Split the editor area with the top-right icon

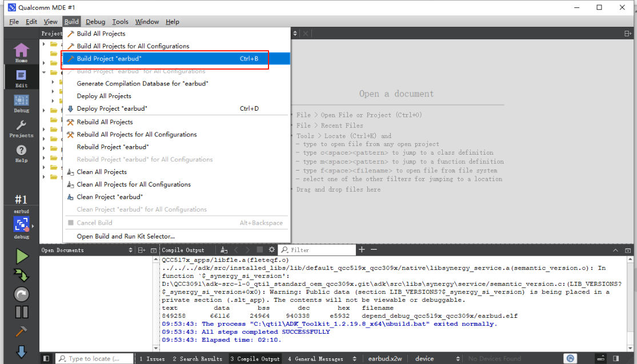click(628, 34)
